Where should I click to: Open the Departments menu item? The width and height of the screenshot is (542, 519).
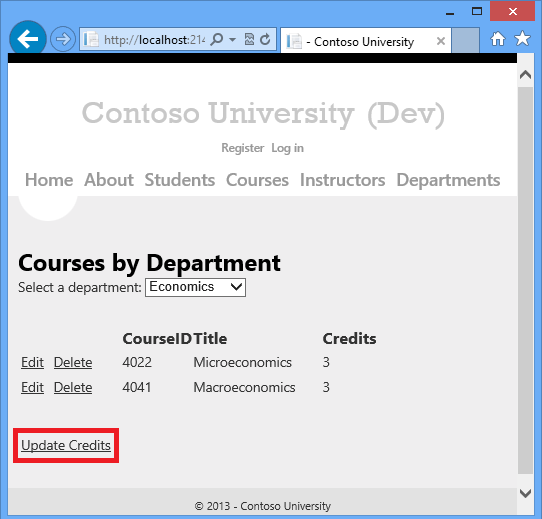point(448,180)
